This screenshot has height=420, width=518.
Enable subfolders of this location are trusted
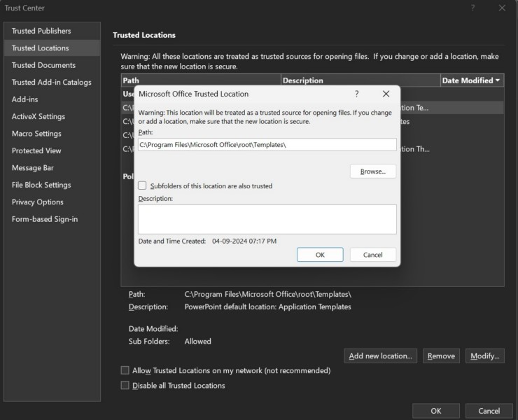143,185
